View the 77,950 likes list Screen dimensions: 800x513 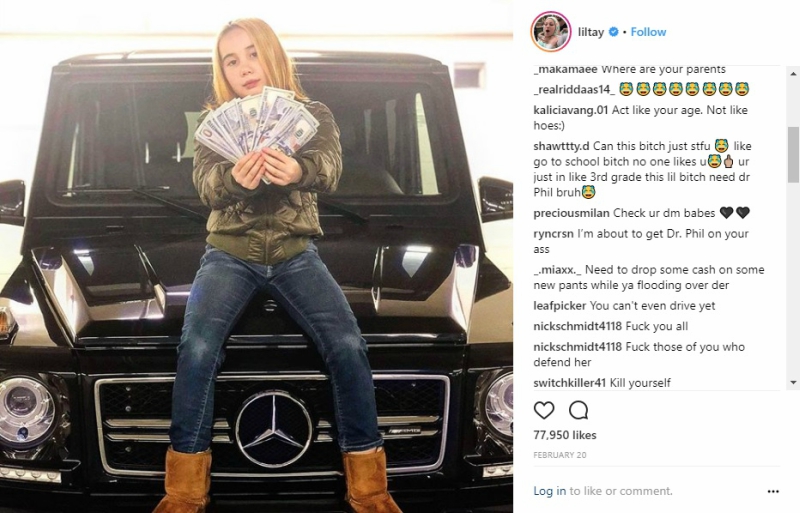tap(565, 435)
